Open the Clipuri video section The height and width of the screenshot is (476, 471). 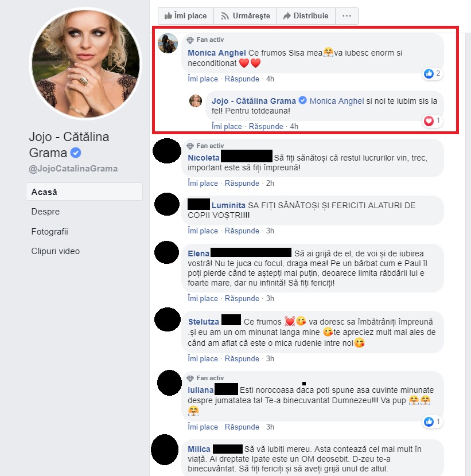pyautogui.click(x=55, y=251)
